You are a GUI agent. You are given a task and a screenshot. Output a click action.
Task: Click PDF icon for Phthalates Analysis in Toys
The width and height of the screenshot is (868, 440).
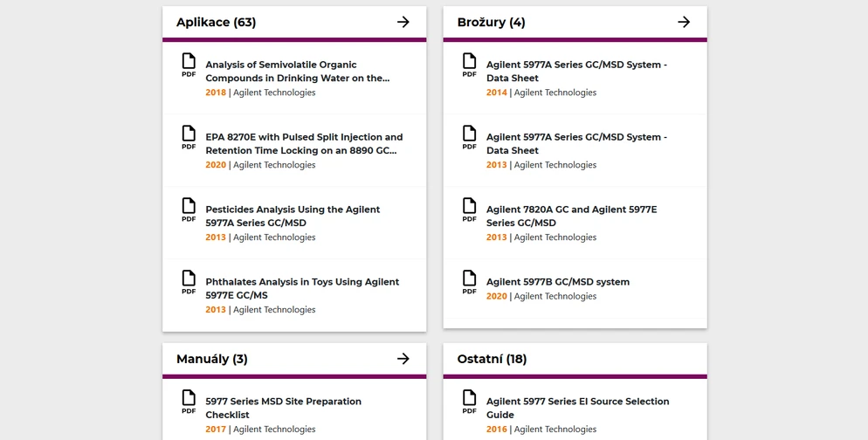pos(189,283)
